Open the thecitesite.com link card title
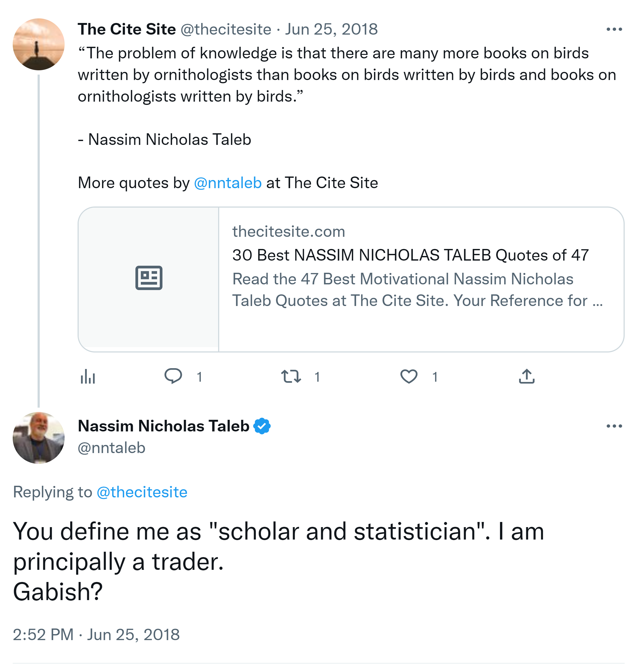Viewport: 639px width, 672px height. click(410, 255)
